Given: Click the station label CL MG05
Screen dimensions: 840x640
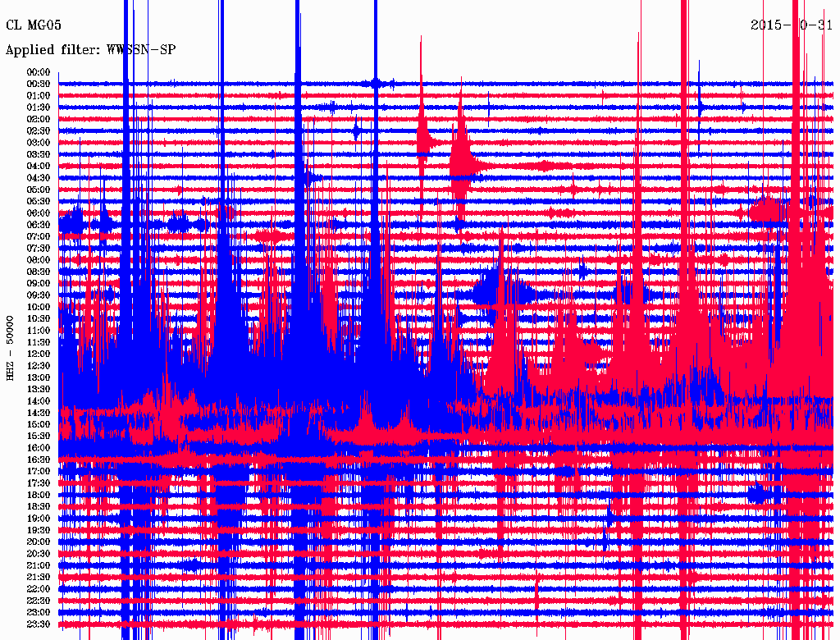Looking at the screenshot, I should pos(33,25).
